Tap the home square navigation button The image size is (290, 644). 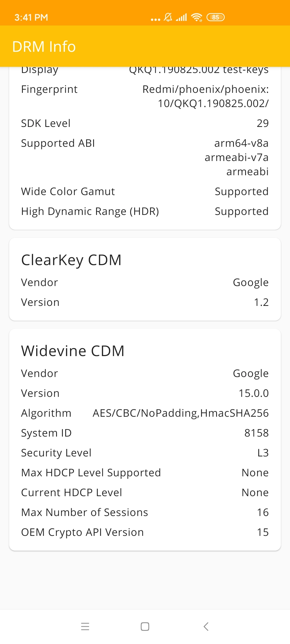tap(145, 627)
